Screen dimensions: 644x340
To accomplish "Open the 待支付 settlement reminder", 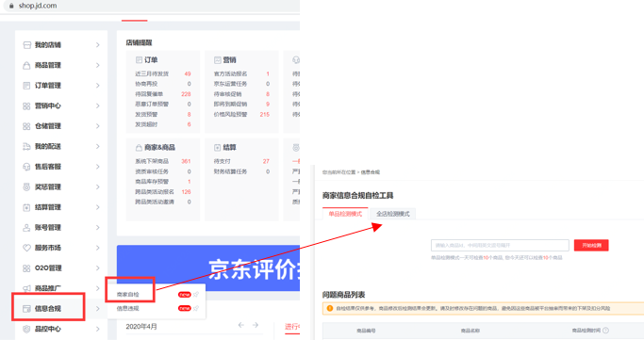I will pos(223,161).
